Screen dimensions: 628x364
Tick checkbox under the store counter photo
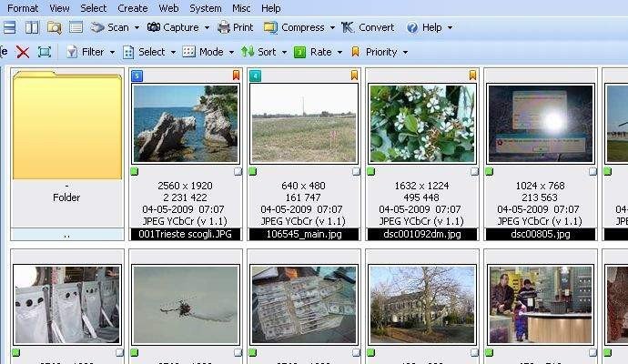[593, 353]
